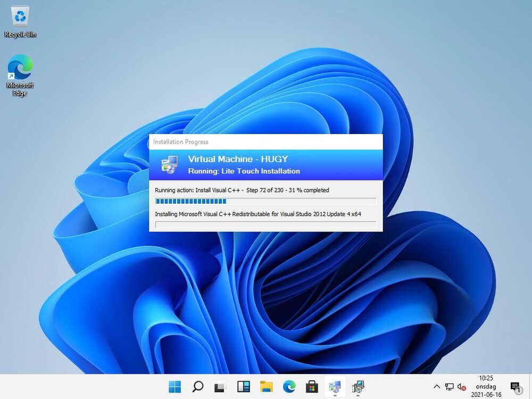Open taskbar Search magnifier

click(x=197, y=386)
